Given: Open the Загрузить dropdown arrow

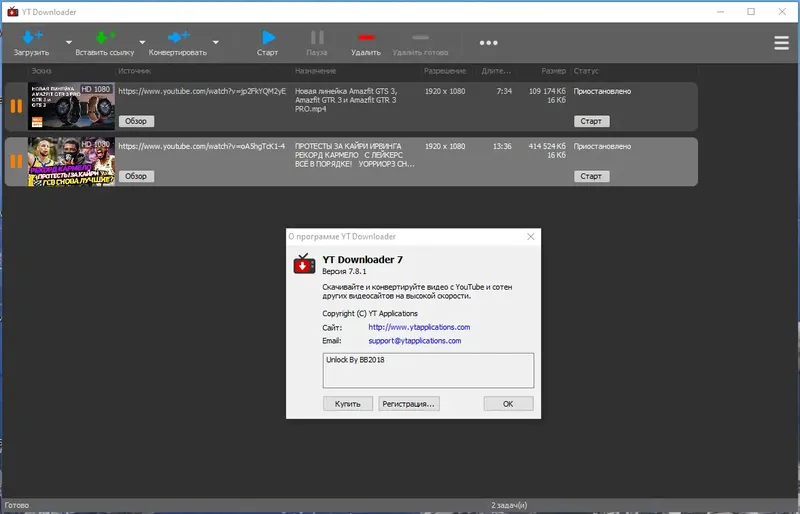Looking at the screenshot, I should pyautogui.click(x=69, y=42).
